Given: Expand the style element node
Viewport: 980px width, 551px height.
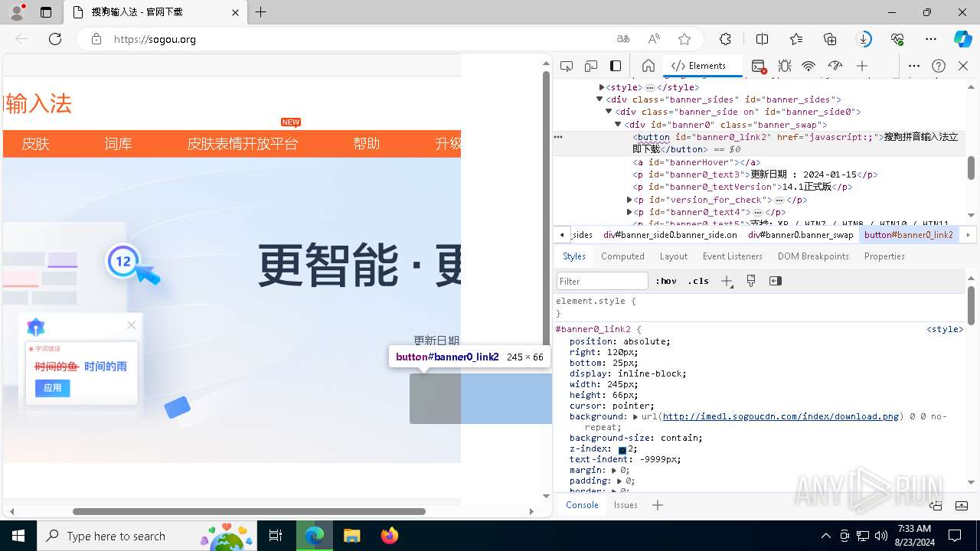Looking at the screenshot, I should 602,87.
